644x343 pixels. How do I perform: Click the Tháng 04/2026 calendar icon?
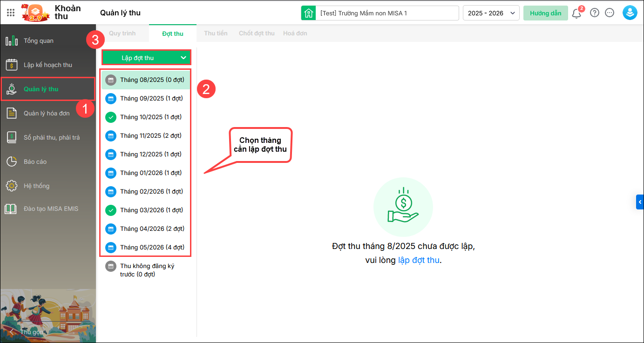(x=110, y=229)
